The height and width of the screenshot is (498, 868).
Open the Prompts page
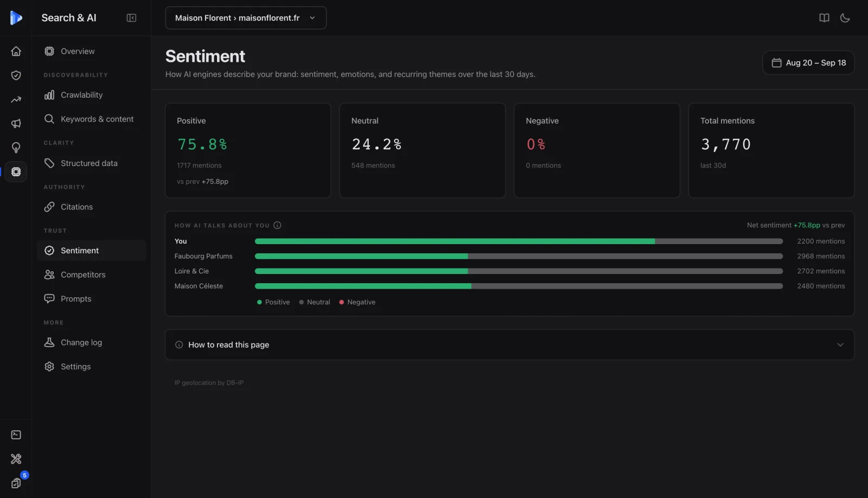point(92,299)
